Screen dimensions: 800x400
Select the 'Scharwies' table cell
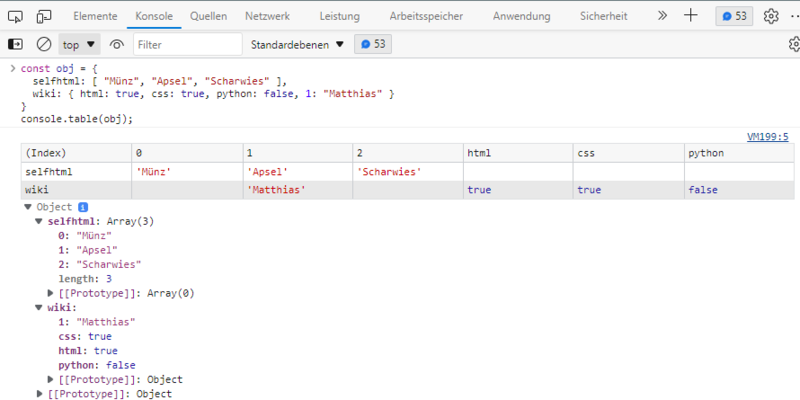point(408,172)
